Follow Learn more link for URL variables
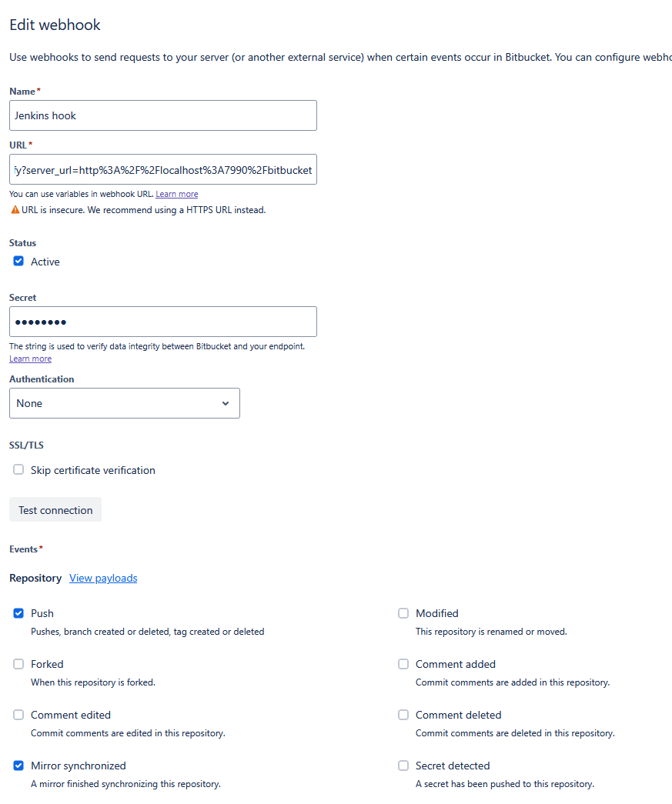Screen dimensions: 672x804 (176, 195)
